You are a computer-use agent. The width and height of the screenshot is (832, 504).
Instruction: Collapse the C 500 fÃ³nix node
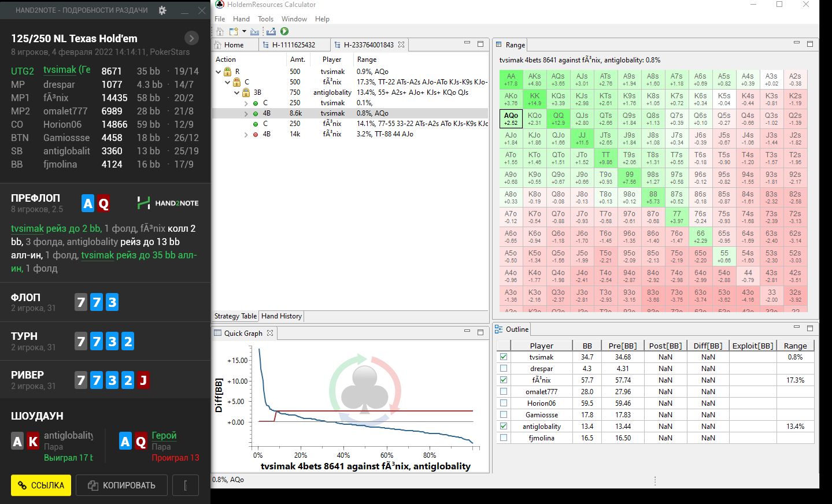pos(227,82)
